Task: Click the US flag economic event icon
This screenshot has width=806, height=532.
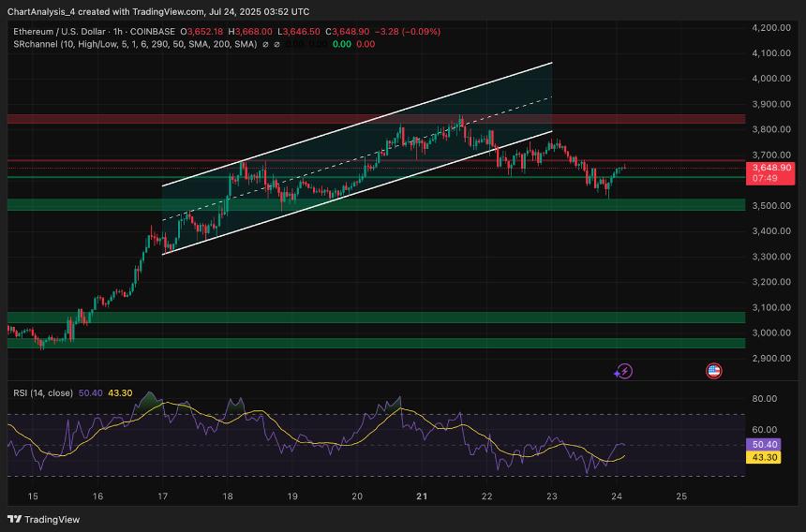Action: [713, 371]
